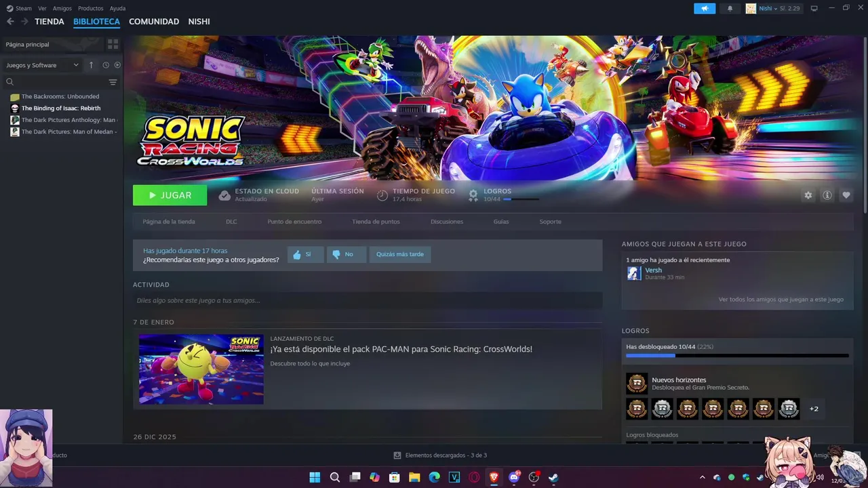Open Tienda de puntos tab
The width and height of the screenshot is (868, 488).
[376, 222]
